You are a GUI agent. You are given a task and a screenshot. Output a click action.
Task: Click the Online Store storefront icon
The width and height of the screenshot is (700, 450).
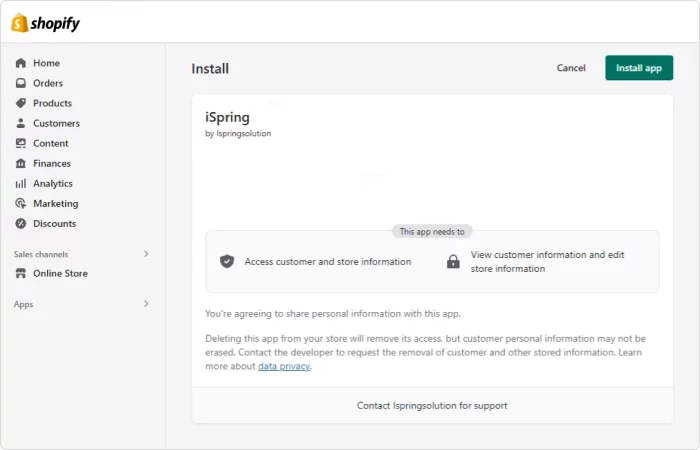[x=21, y=273]
